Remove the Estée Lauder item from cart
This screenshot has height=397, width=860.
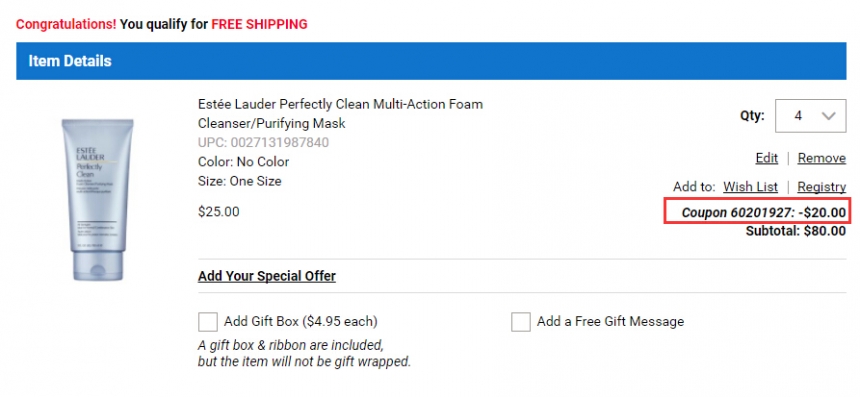[x=822, y=158]
